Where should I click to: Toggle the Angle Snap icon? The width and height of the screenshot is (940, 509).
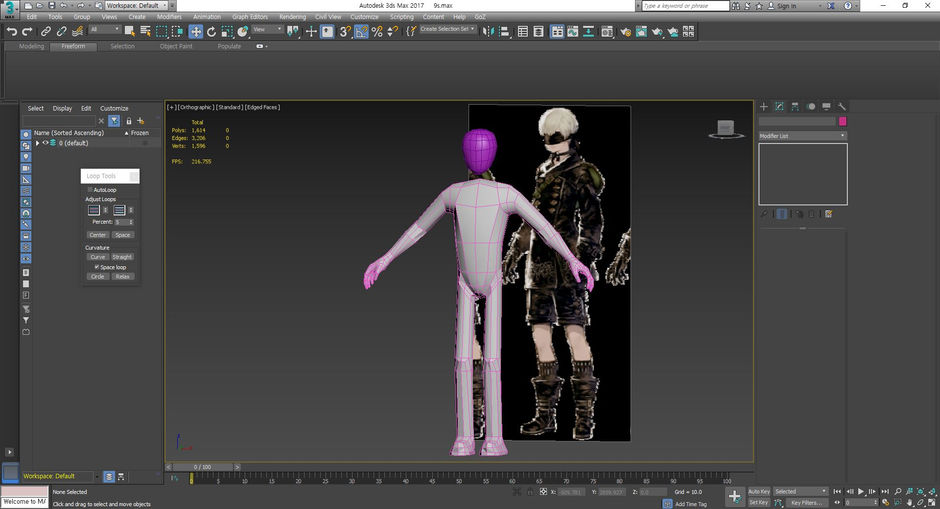click(x=361, y=31)
